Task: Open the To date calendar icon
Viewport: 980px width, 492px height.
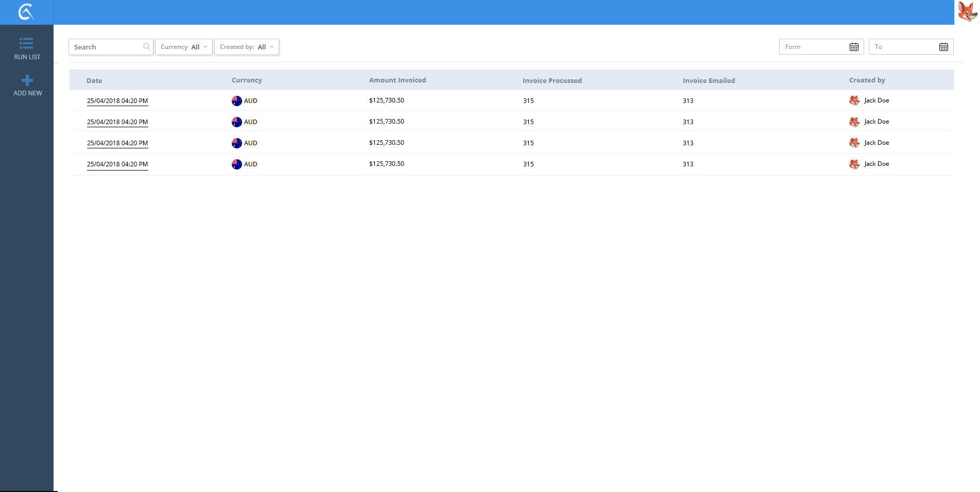Action: tap(943, 47)
